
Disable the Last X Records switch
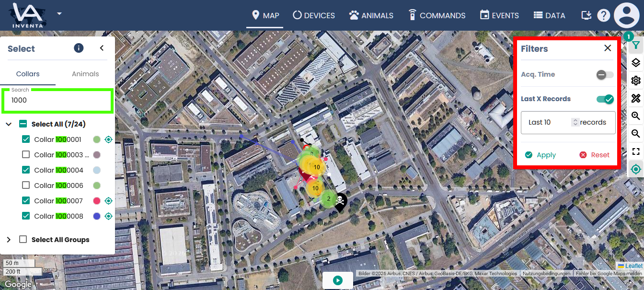(605, 99)
